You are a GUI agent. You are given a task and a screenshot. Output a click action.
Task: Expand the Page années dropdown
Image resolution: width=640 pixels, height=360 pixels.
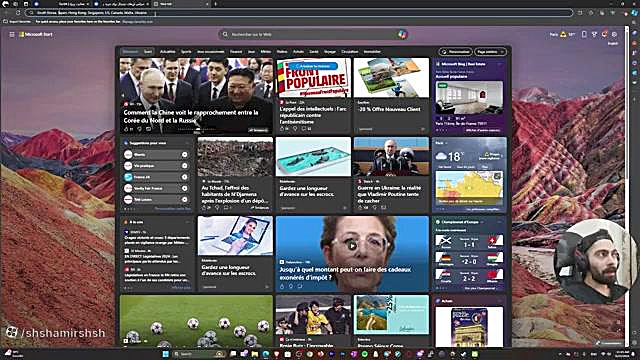point(490,52)
